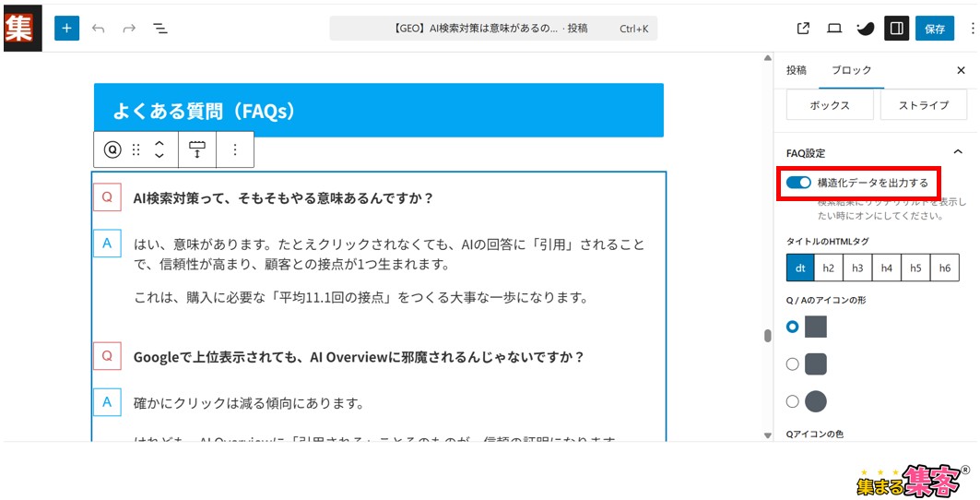
Task: Close the settings sidebar
Action: [x=962, y=70]
